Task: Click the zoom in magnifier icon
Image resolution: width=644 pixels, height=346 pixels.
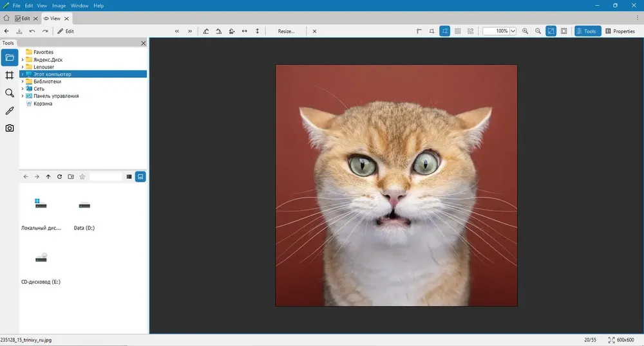Action: point(525,31)
